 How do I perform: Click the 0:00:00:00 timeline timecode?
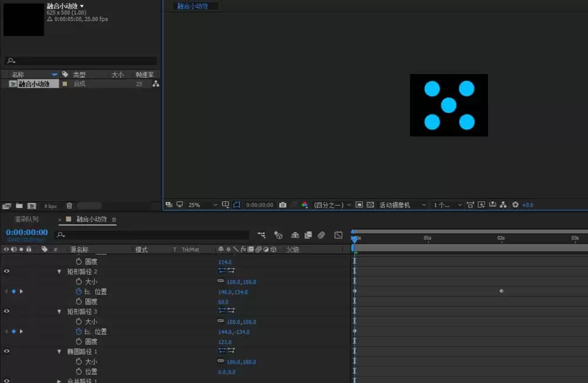pyautogui.click(x=26, y=232)
